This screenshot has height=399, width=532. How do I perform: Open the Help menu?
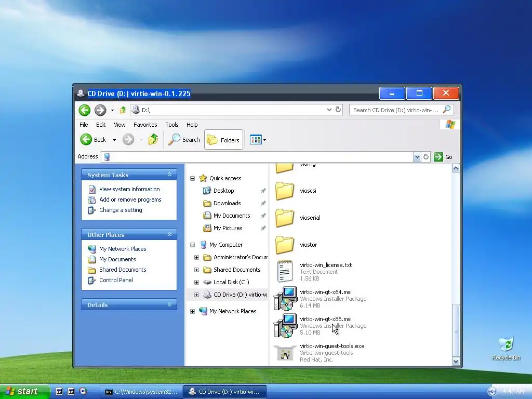pos(192,125)
